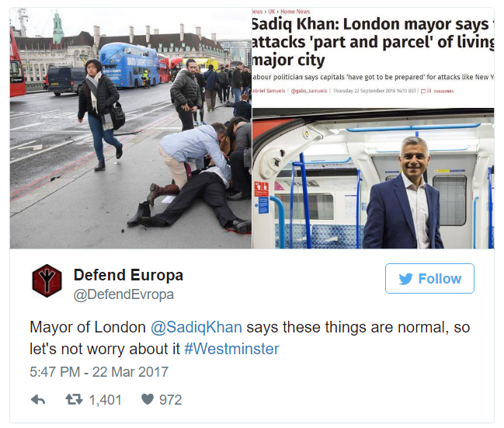Viewport: 504px width, 428px height.
Task: Open the #Westminster hashtag
Action: [x=231, y=349]
